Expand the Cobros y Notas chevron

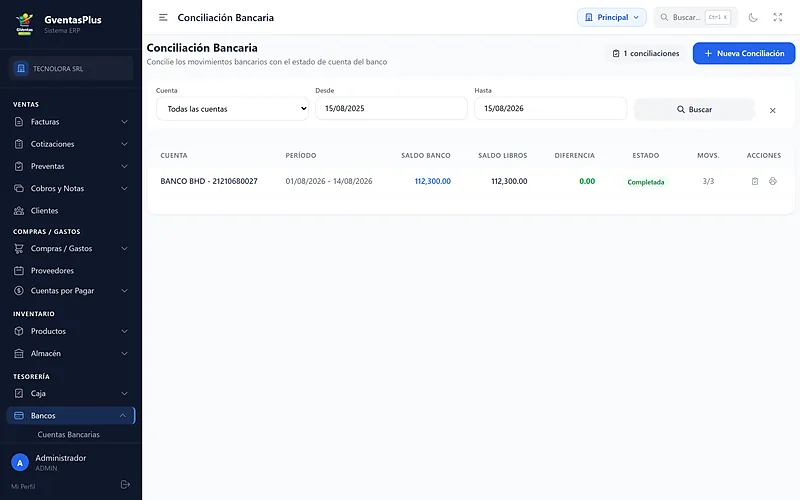coord(124,188)
